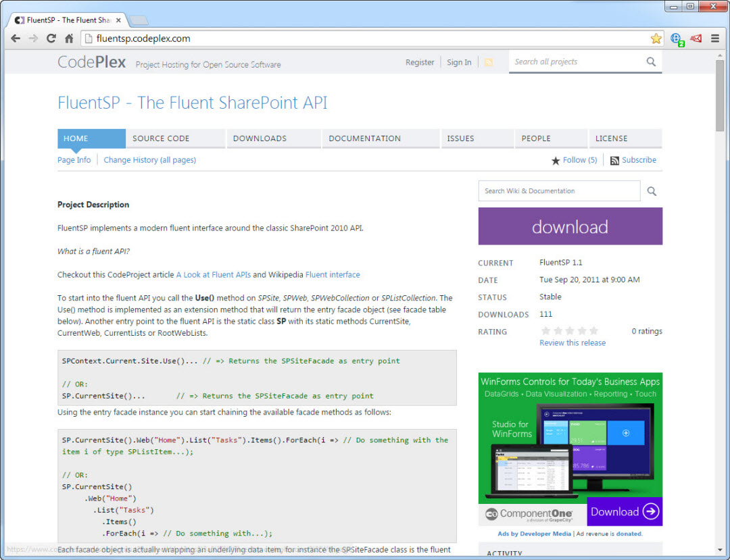Click the ComponentOne ad Download button
The width and height of the screenshot is (730, 560).
tap(624, 511)
